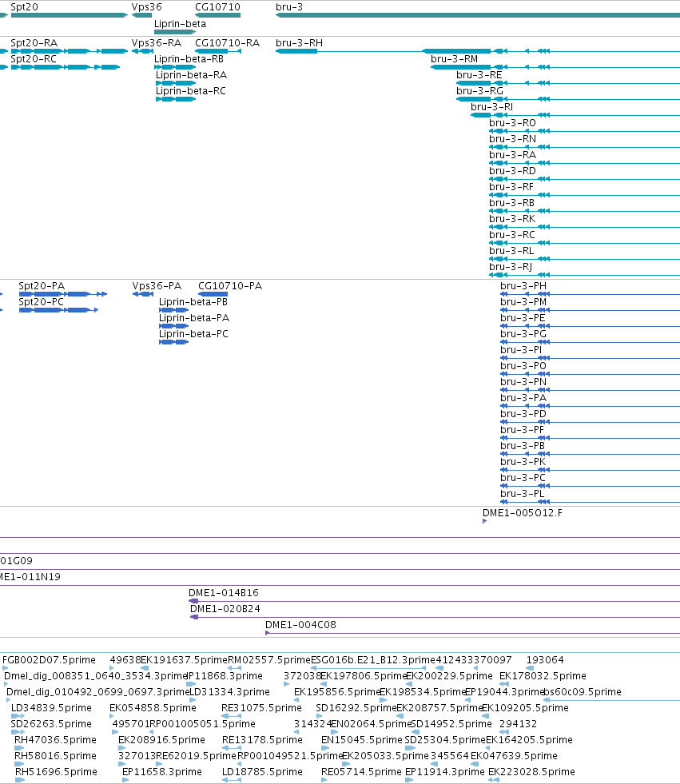The height and width of the screenshot is (784, 680).
Task: Open the EK223028.5prime EST label
Action: pyautogui.click(x=531, y=772)
